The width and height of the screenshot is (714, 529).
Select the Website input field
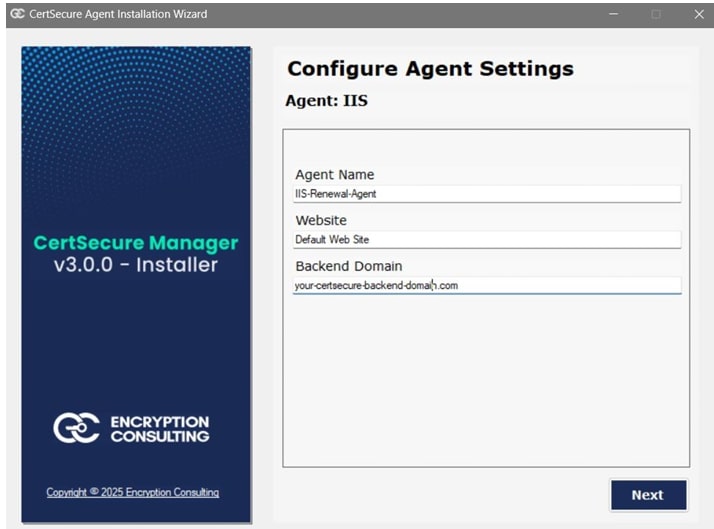[x=487, y=239]
